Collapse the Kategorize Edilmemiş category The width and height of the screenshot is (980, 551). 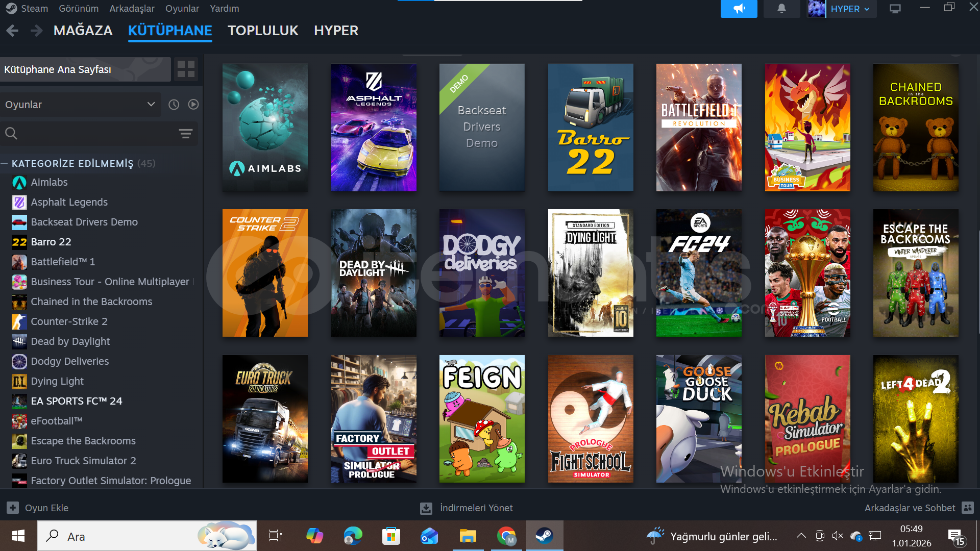(x=5, y=163)
